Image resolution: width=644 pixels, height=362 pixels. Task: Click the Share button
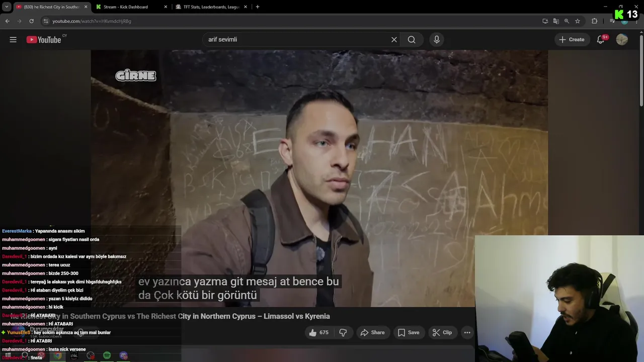(373, 332)
